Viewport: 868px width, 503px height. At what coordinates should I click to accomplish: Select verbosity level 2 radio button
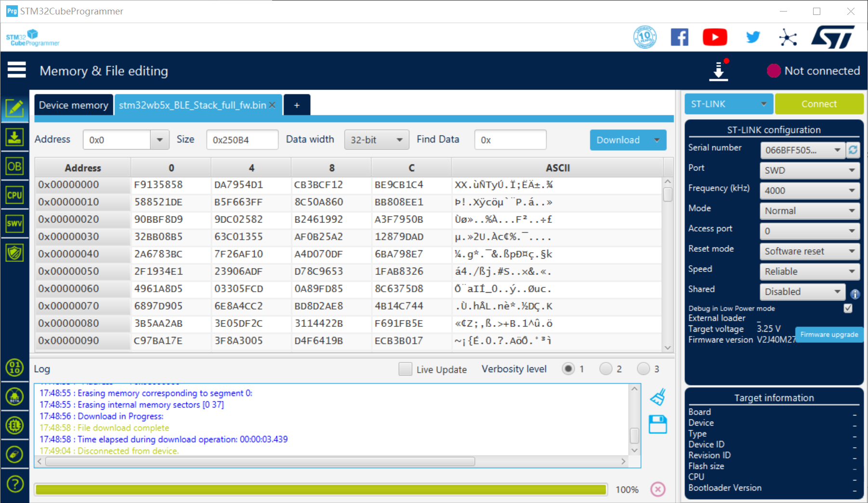click(605, 369)
